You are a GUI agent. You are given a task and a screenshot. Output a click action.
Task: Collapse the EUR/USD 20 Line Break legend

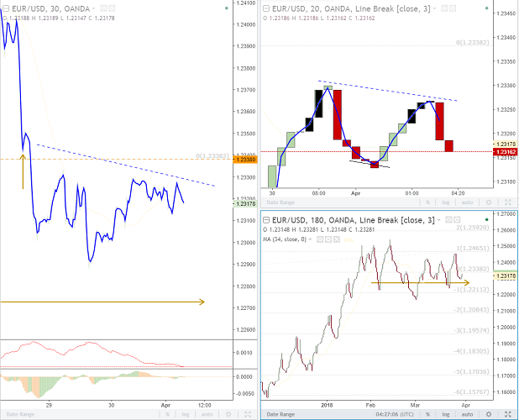(266, 8)
